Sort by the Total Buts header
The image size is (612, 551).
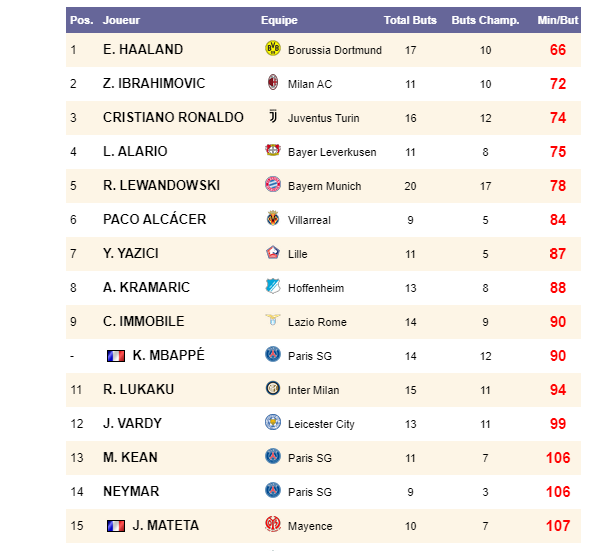pyautogui.click(x=410, y=20)
